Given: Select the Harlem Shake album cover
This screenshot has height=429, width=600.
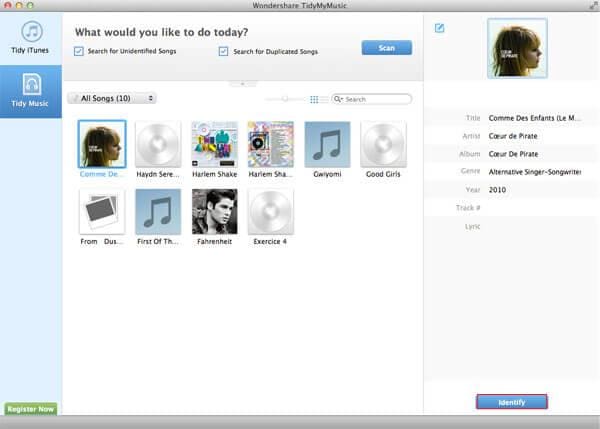Looking at the screenshot, I should point(214,144).
